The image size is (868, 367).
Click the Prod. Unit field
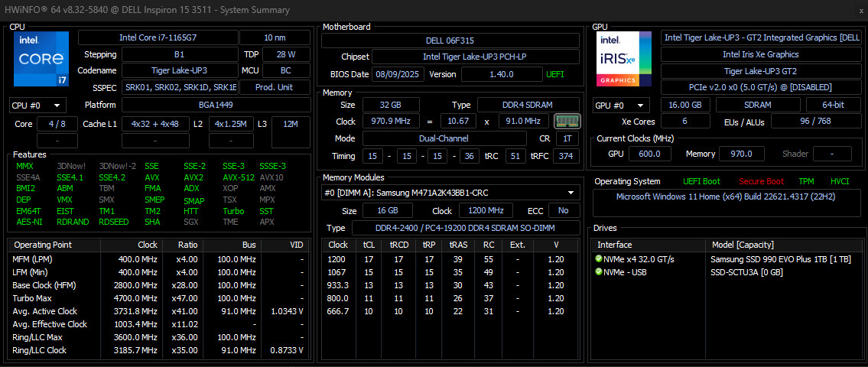pos(275,87)
